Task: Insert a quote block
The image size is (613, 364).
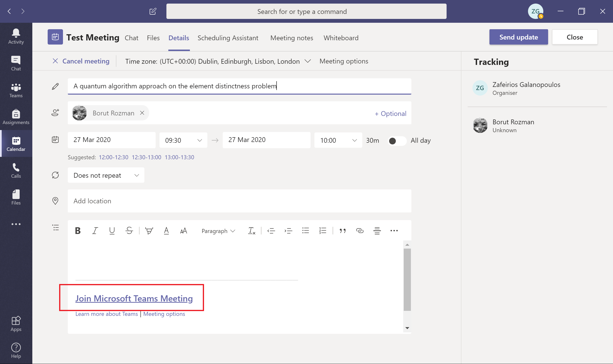Action: point(343,231)
